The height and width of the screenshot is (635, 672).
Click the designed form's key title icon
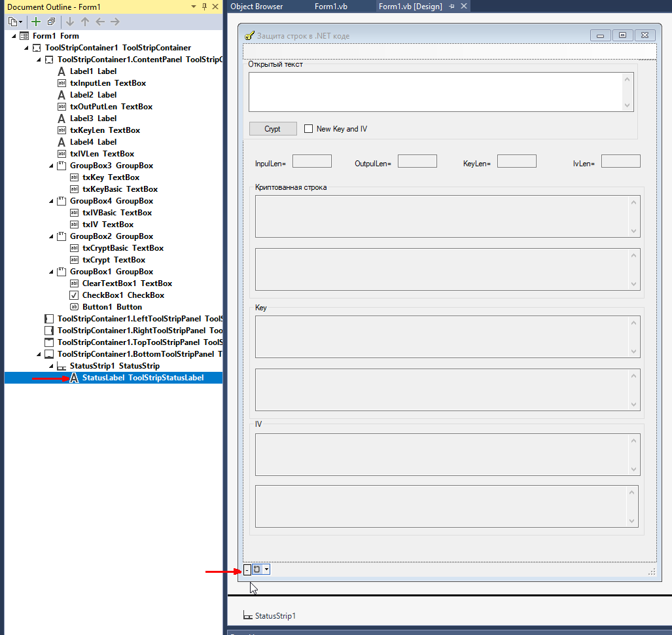tap(249, 35)
